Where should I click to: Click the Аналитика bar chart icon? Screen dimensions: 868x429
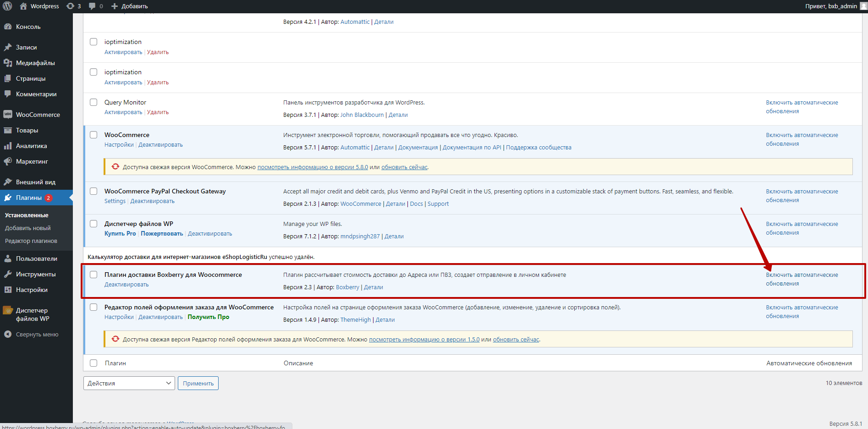point(8,146)
